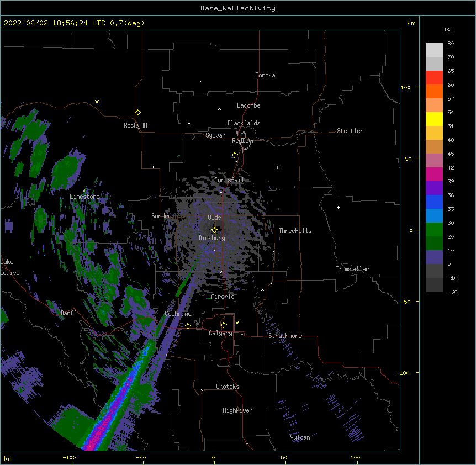Pick the royal blue 33-36 dBZ swatch
Image resolution: width=476 pixels, height=465 pixels.
(434, 202)
